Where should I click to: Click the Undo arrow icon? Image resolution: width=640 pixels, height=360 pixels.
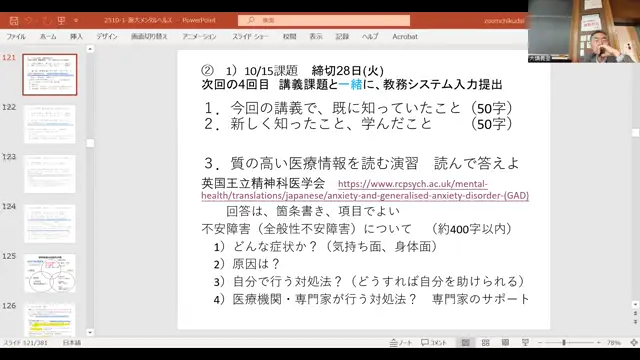[x=29, y=20]
